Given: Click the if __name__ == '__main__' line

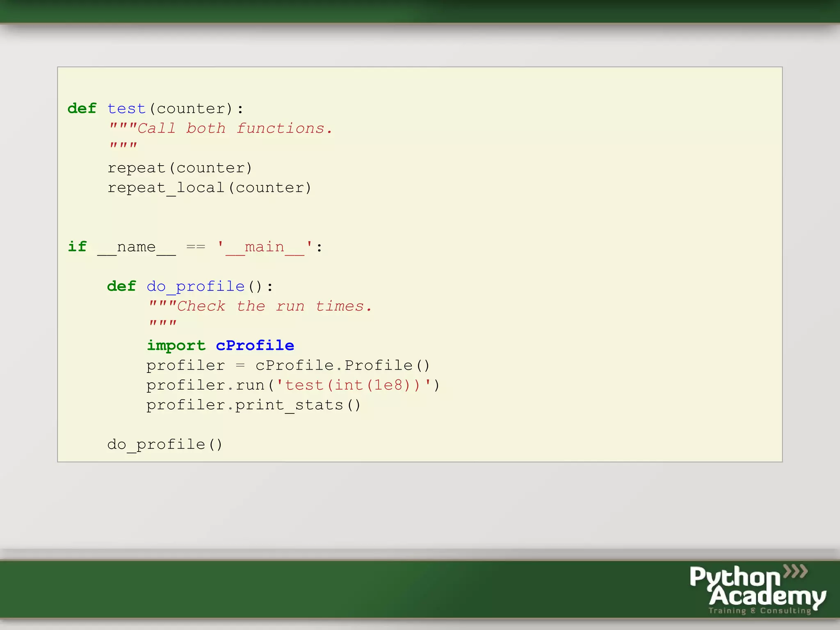Looking at the screenshot, I should pyautogui.click(x=195, y=247).
